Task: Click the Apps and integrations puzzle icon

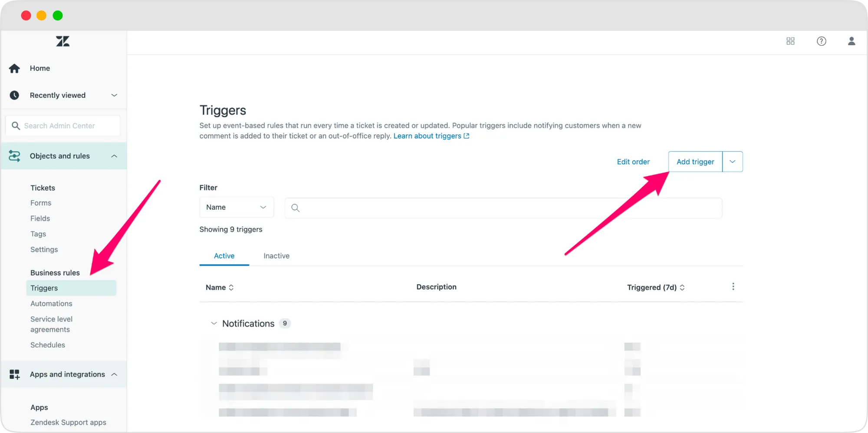Action: [x=14, y=374]
